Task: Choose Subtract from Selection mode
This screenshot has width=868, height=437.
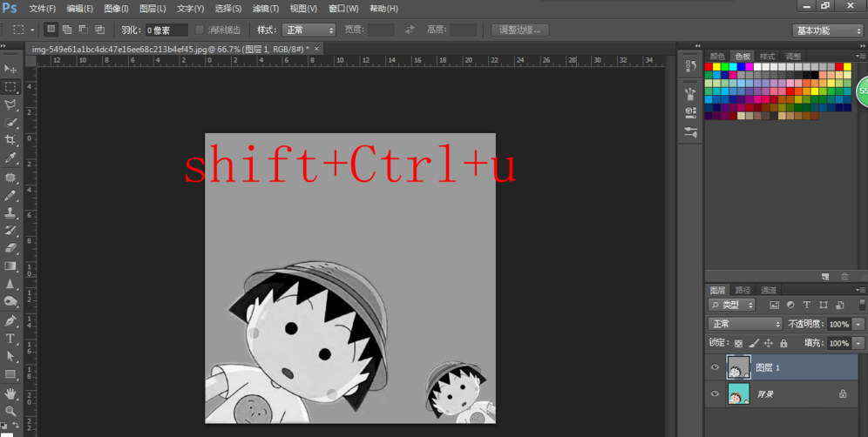Action: tap(83, 30)
